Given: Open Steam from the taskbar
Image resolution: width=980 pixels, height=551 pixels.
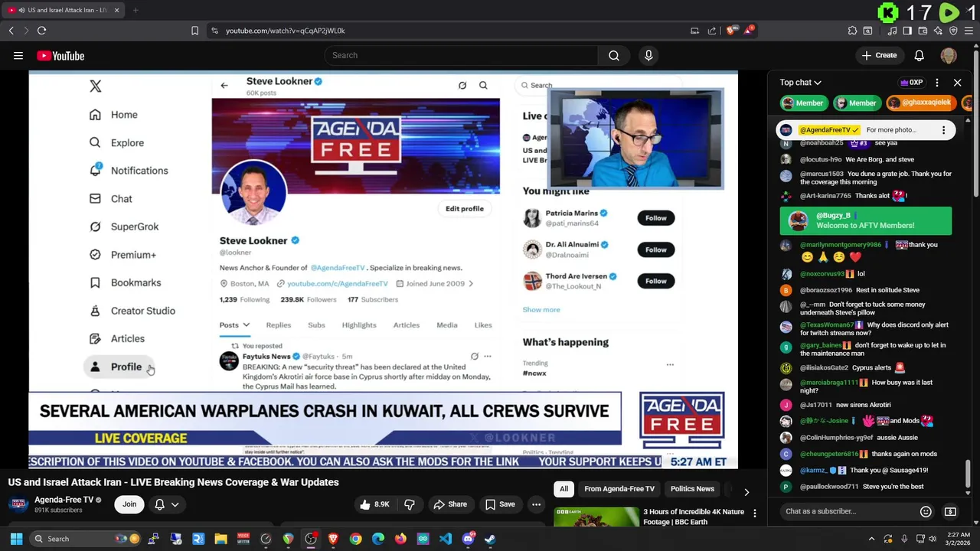Looking at the screenshot, I should pyautogui.click(x=490, y=539).
